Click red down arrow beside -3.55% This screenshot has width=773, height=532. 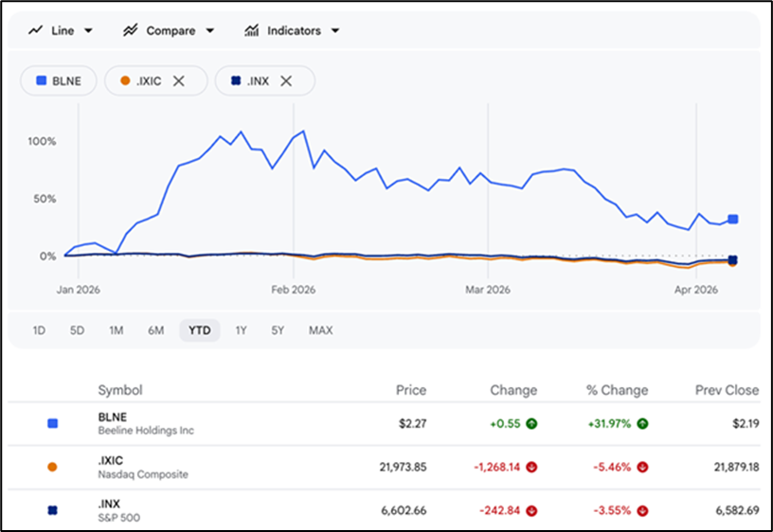tap(642, 511)
